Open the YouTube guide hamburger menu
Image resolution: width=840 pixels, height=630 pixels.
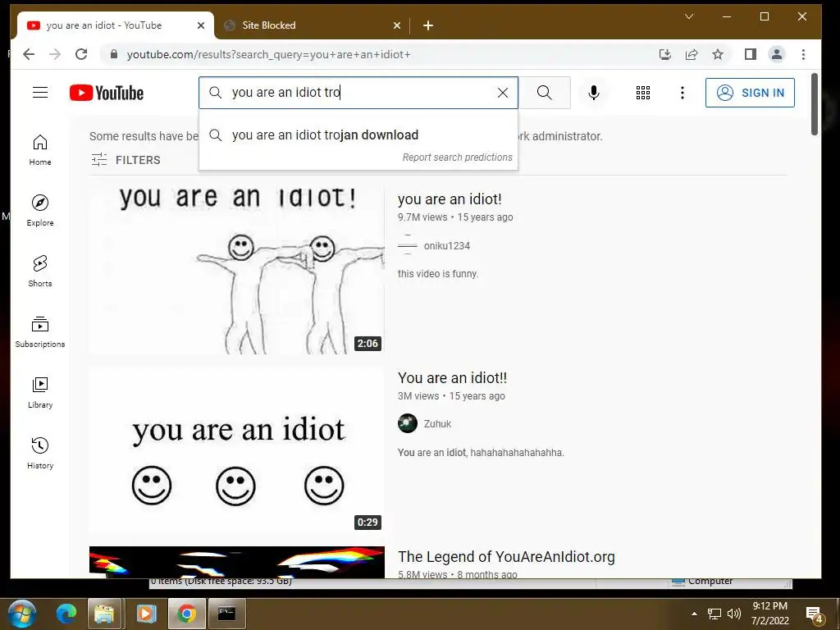[x=40, y=93]
